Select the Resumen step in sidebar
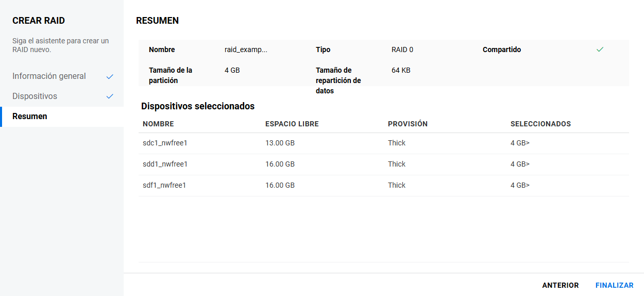This screenshot has height=296, width=644. (30, 117)
